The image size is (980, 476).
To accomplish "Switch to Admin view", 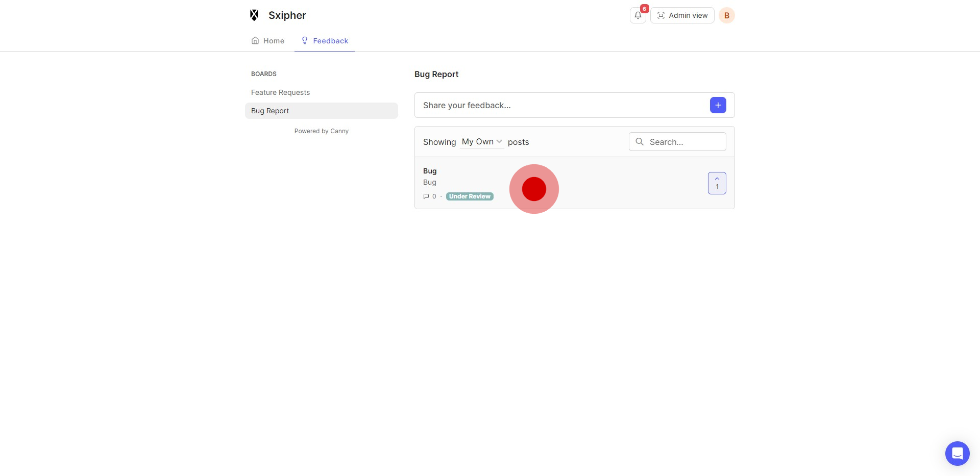I will click(x=682, y=15).
